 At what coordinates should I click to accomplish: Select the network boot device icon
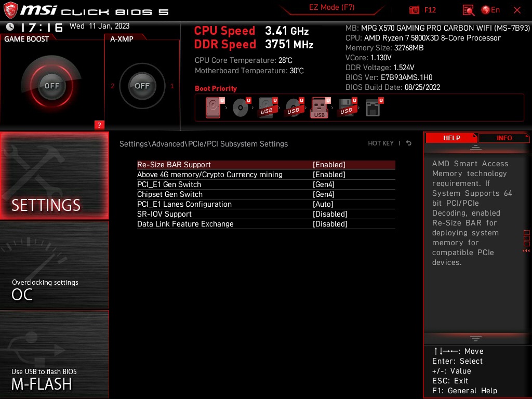pyautogui.click(x=374, y=108)
